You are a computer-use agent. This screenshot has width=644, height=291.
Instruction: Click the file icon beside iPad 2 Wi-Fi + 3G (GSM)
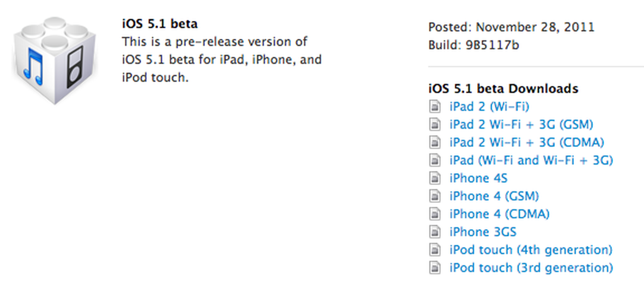coord(436,124)
